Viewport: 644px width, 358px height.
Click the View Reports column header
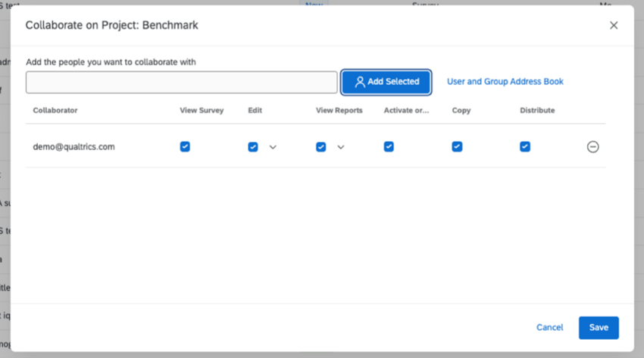tap(339, 111)
